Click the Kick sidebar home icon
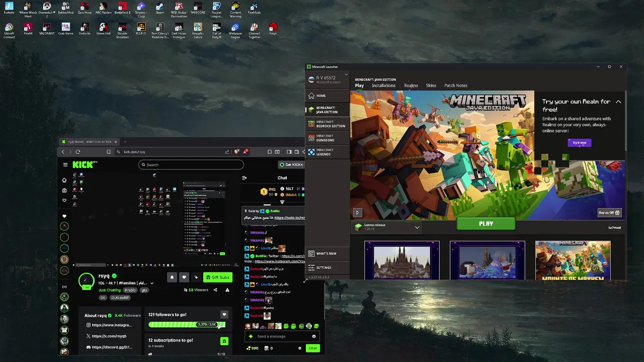644x362 pixels. click(x=64, y=180)
